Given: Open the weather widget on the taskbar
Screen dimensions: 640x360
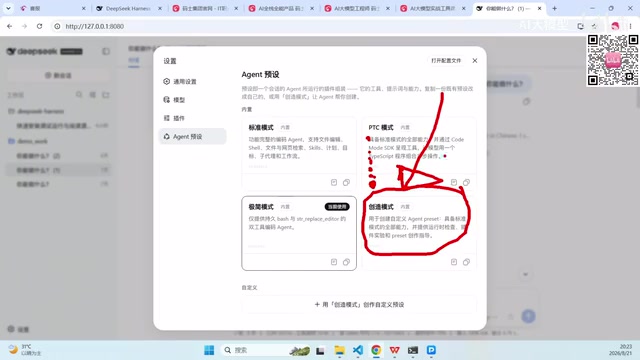Looking at the screenshot, I should (x=24, y=350).
